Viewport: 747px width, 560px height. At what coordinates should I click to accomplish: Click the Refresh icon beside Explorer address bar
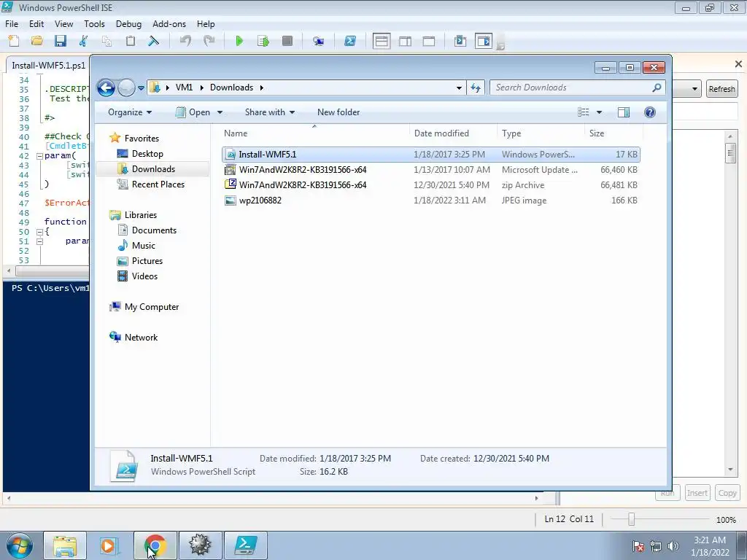tap(476, 87)
